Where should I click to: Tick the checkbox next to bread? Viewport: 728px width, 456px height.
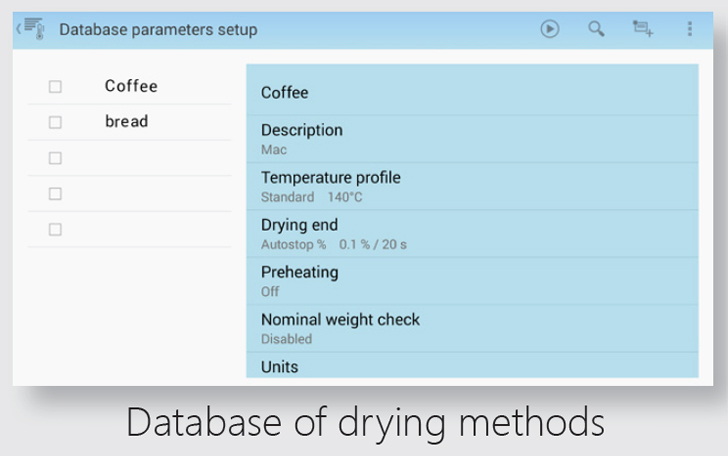pyautogui.click(x=55, y=122)
